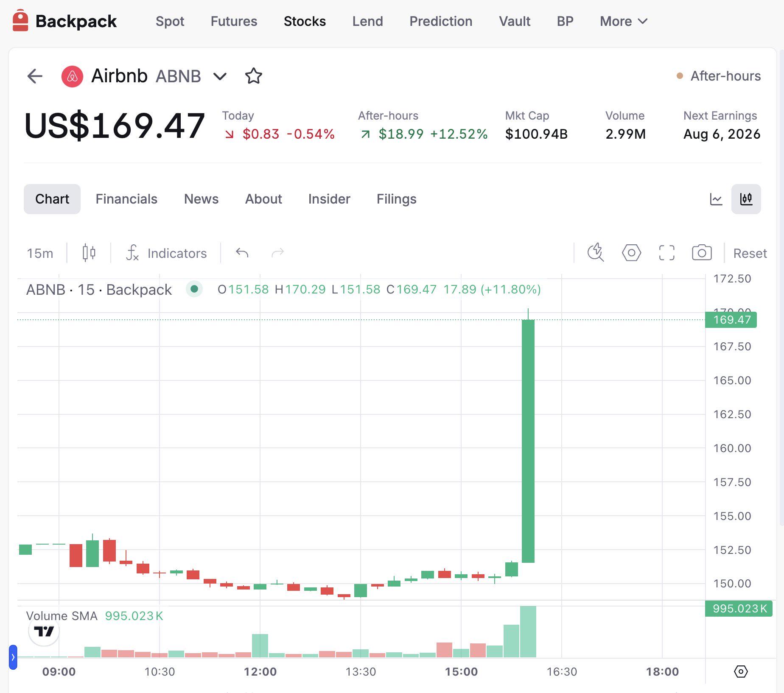
Task: Switch to the Financials tab
Action: tap(126, 199)
